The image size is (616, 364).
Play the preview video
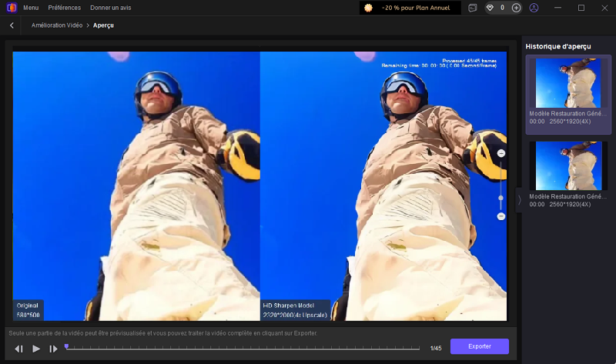tap(36, 349)
